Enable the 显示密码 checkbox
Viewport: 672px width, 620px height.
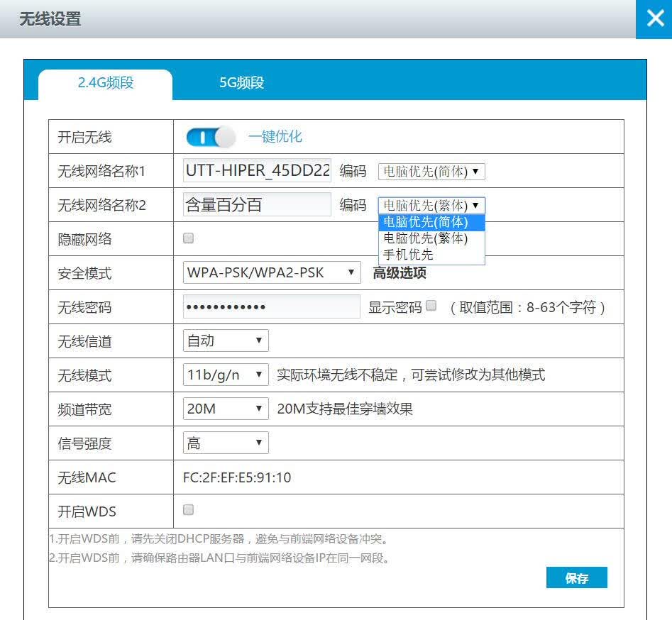coord(431,306)
